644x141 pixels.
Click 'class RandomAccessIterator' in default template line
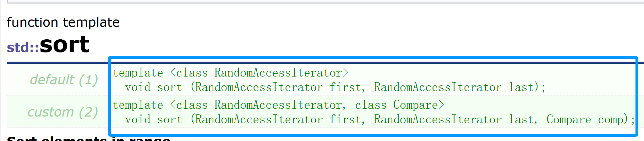click(259, 73)
